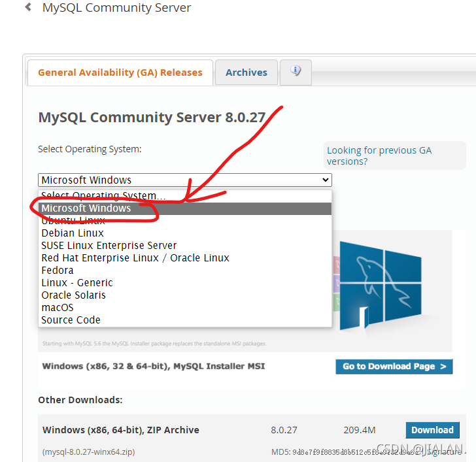Open Looking for previous GA versions link

click(379, 156)
